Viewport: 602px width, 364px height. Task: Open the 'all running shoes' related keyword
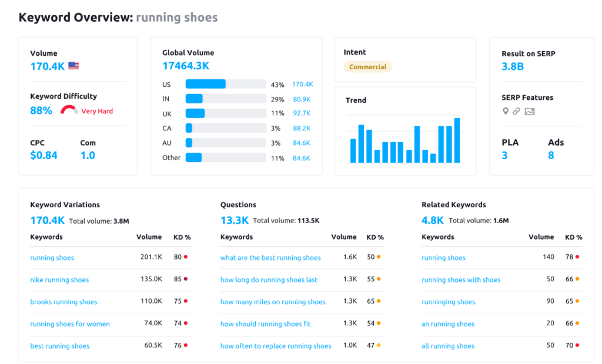pyautogui.click(x=448, y=346)
